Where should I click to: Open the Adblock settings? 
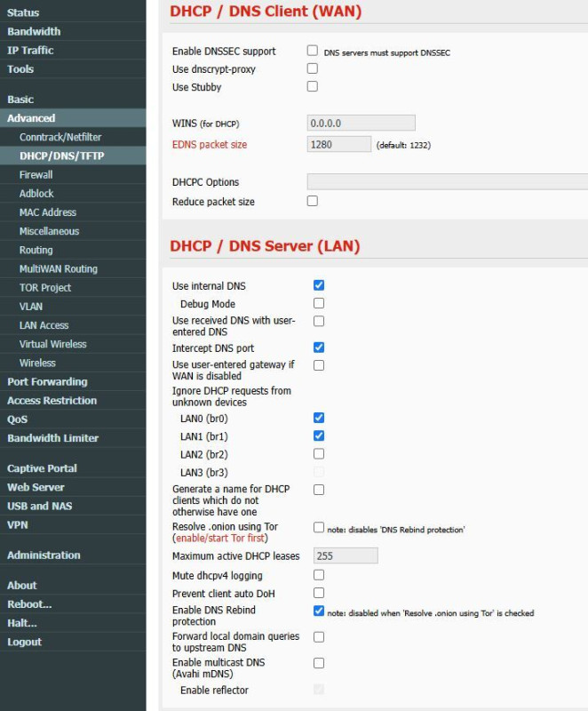[73, 194]
